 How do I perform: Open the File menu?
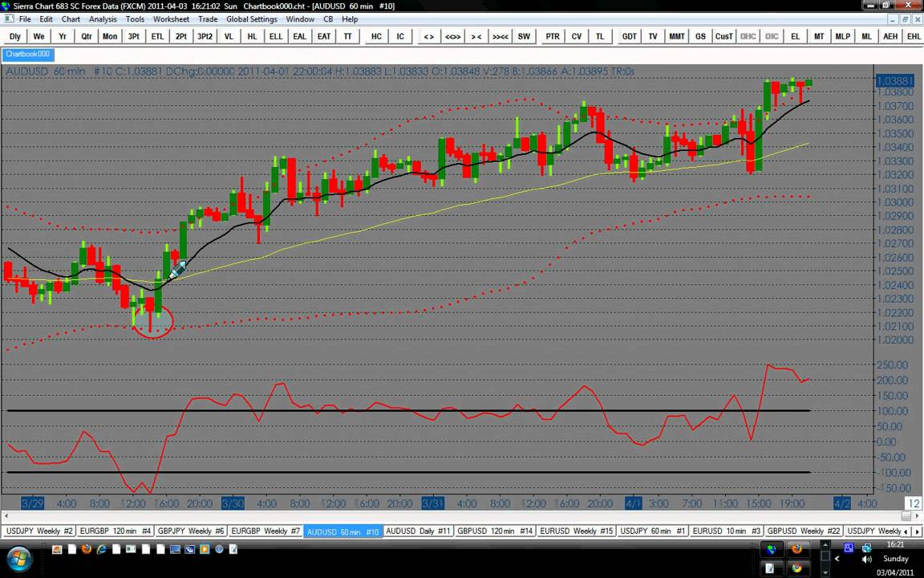tap(25, 19)
